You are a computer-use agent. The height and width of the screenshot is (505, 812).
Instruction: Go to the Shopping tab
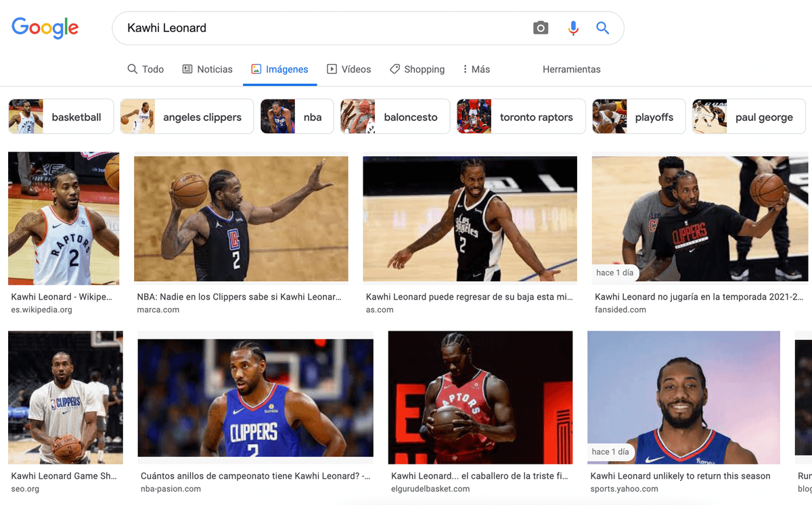417,69
